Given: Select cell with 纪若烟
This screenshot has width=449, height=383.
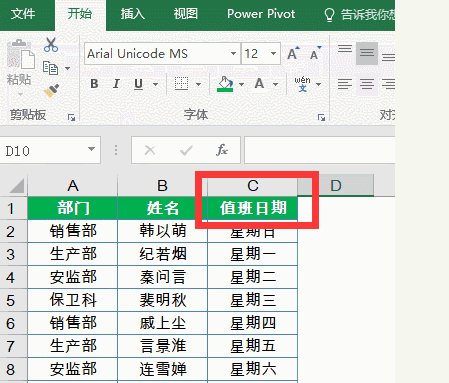Looking at the screenshot, I should tap(162, 254).
